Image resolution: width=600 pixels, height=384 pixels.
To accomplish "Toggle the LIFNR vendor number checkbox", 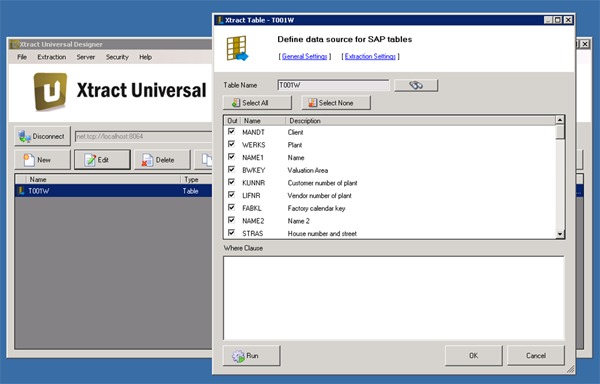I will (x=232, y=195).
